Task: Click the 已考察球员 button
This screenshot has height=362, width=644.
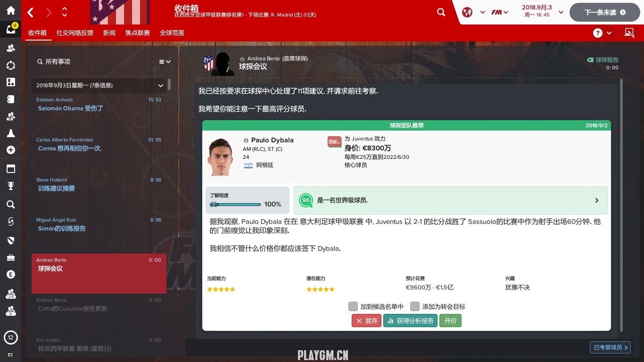Action: (x=610, y=347)
